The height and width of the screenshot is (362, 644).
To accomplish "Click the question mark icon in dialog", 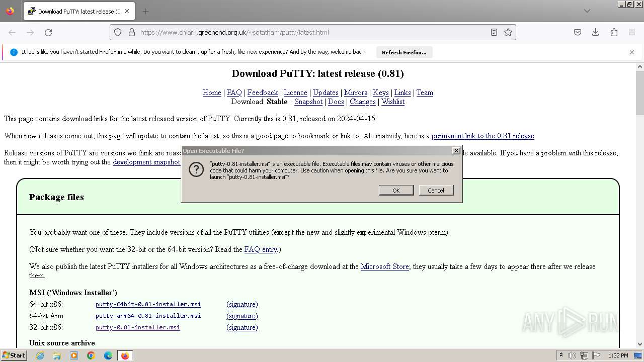I will coord(196,170).
